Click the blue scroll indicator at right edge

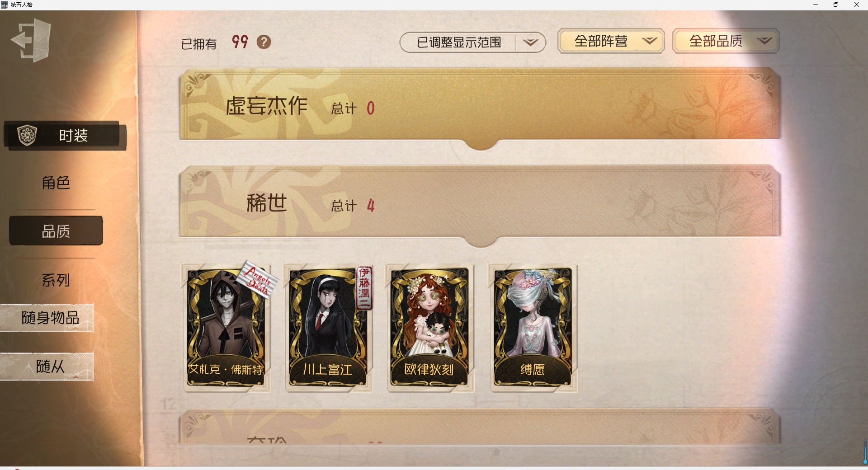click(x=865, y=452)
